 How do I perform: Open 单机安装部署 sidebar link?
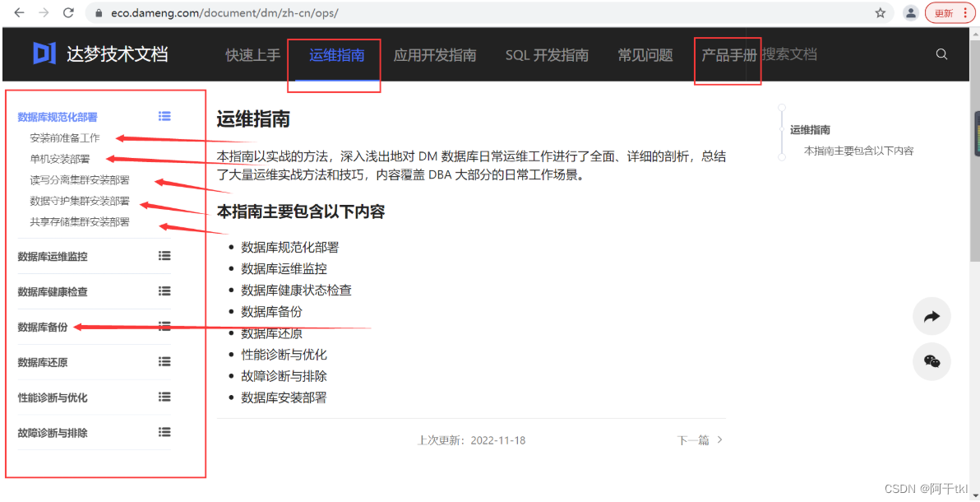[59, 159]
